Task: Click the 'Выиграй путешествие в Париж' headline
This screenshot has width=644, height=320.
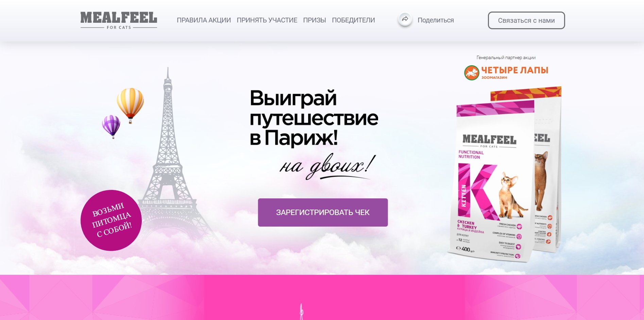Action: pos(314,118)
